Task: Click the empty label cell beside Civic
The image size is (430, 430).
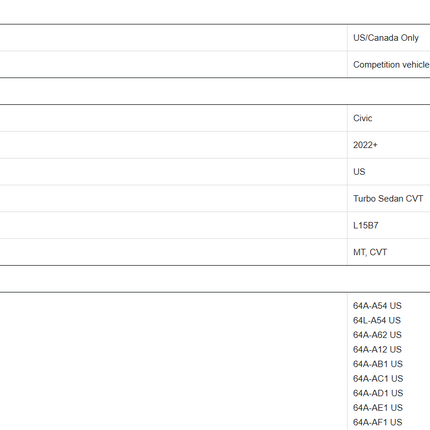Action: (173, 118)
